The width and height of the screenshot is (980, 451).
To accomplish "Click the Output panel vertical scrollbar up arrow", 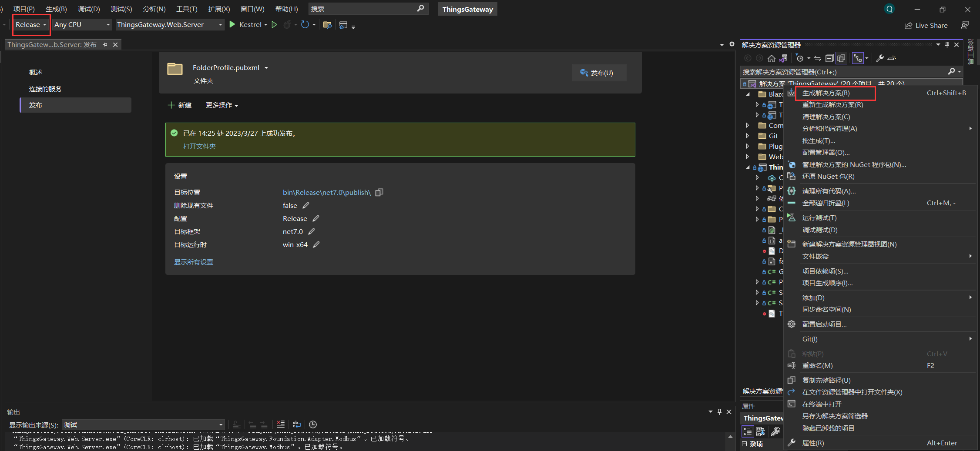I will pos(730,436).
